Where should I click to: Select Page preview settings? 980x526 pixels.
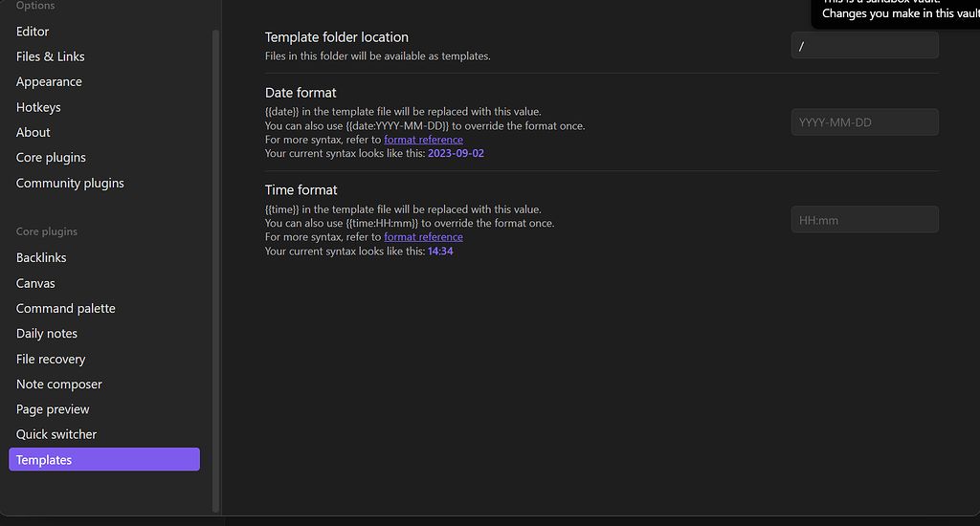(53, 409)
